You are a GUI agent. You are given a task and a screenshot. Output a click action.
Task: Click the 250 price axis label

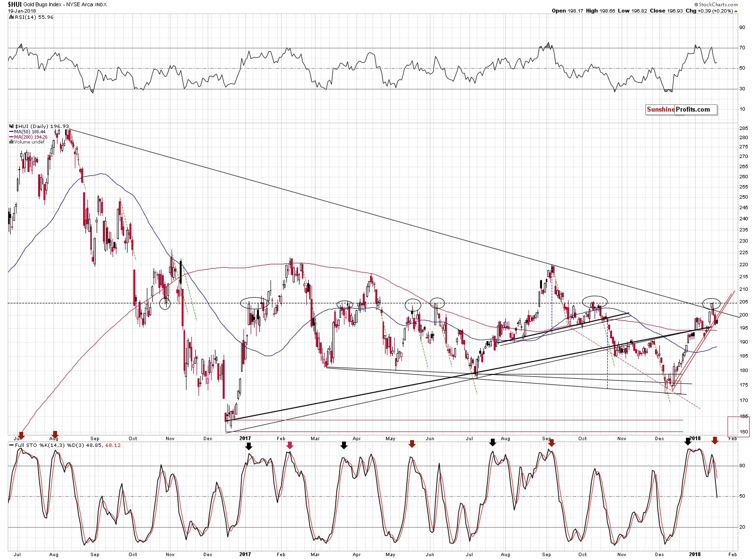pyautogui.click(x=744, y=197)
